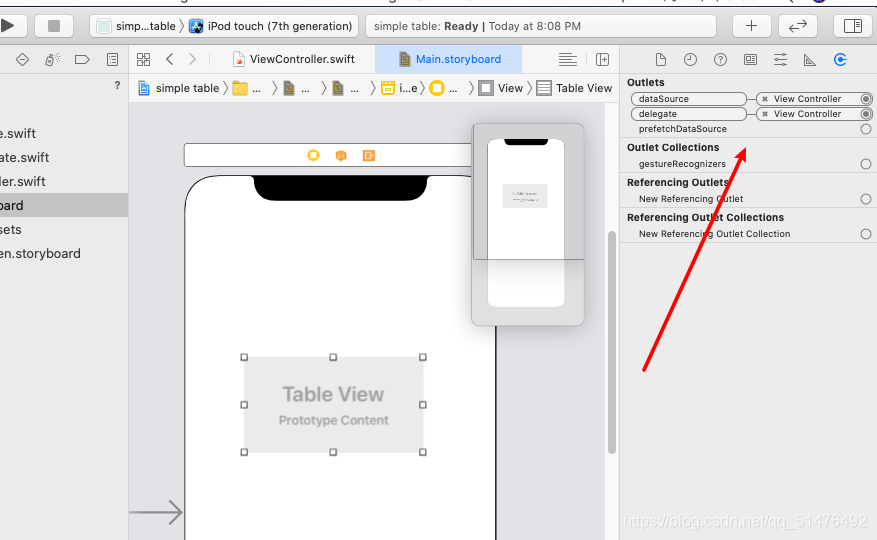Click the minimap phone thumbnail
The image size is (877, 540).
click(x=526, y=223)
